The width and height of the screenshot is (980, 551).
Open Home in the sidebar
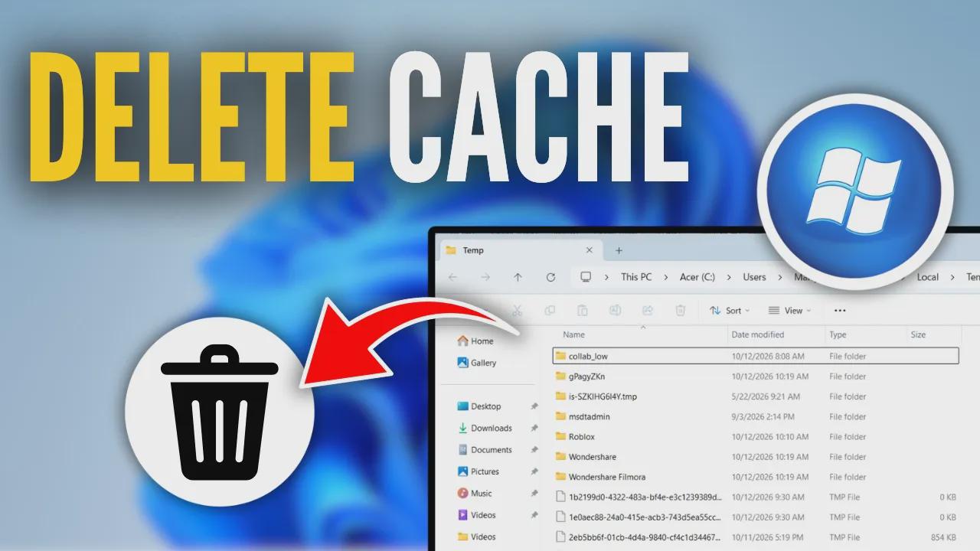click(475, 341)
